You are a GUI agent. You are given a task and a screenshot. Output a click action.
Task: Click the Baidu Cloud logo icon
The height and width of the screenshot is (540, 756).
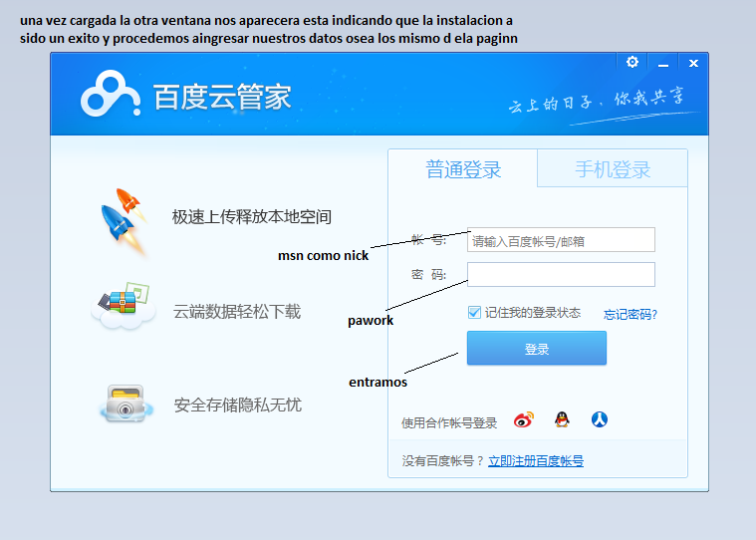tap(111, 94)
